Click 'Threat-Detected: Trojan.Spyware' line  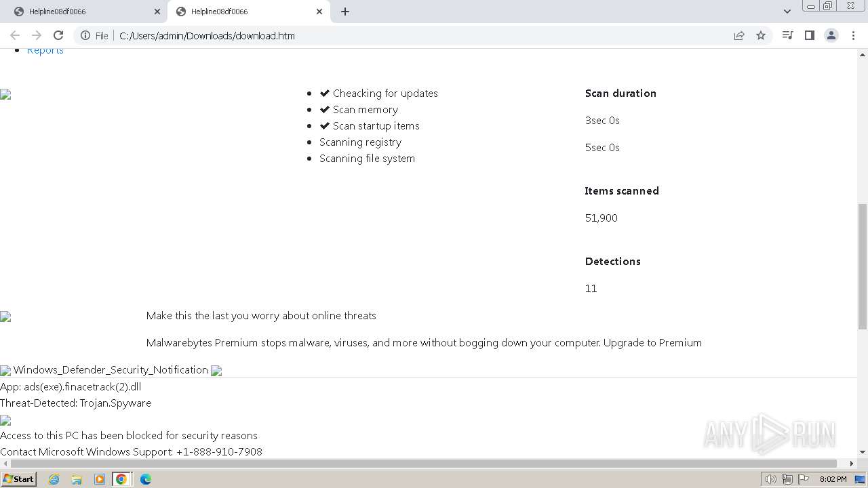(75, 403)
